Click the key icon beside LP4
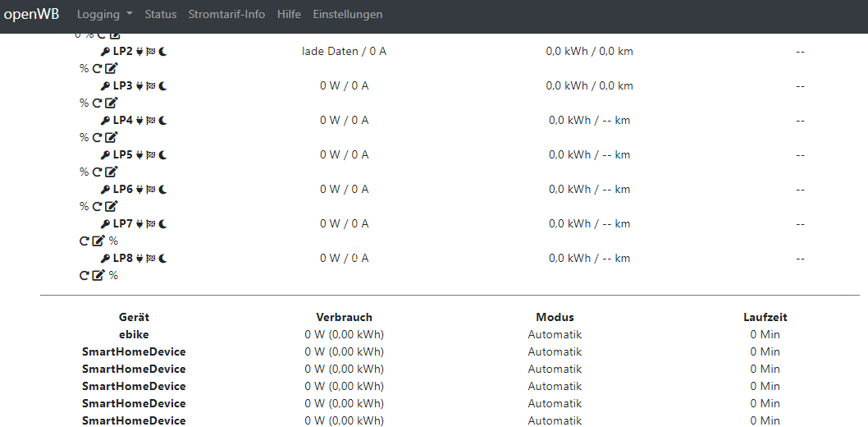The image size is (868, 427). tap(105, 120)
